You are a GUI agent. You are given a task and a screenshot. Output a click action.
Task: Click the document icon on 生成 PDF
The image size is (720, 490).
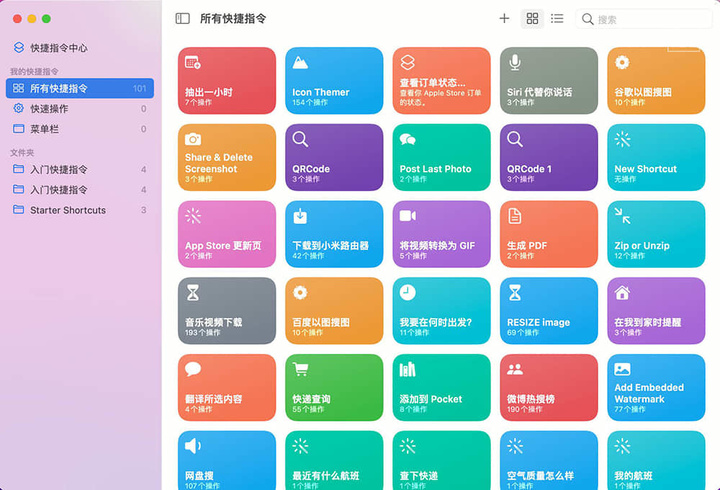coord(515,216)
